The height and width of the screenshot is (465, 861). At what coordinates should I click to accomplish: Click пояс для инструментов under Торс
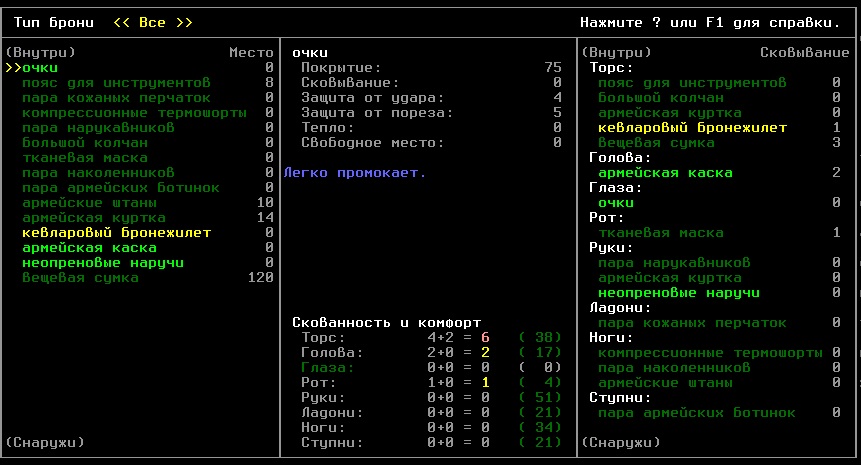pos(692,83)
